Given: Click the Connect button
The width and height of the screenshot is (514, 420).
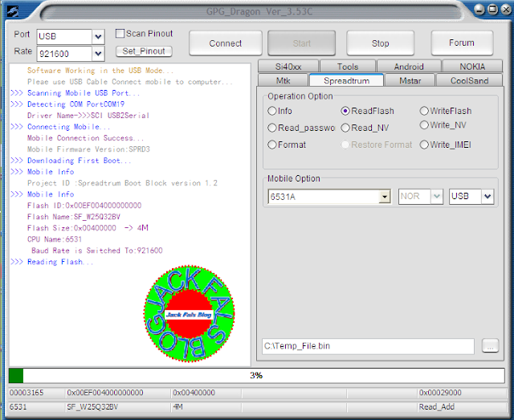Looking at the screenshot, I should (x=226, y=43).
